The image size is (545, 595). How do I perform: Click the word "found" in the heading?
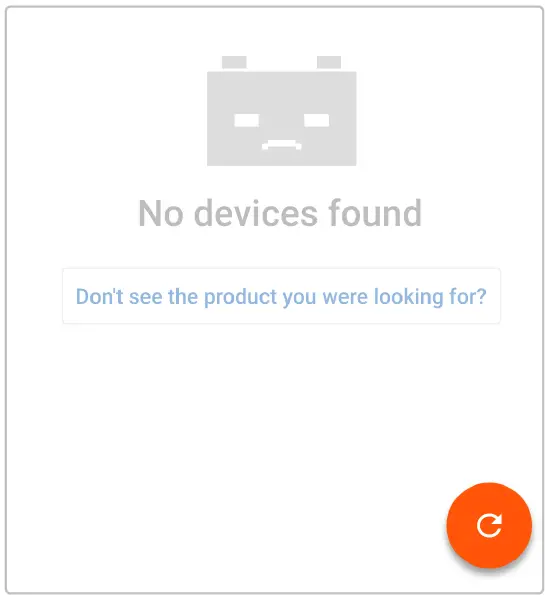(x=375, y=213)
